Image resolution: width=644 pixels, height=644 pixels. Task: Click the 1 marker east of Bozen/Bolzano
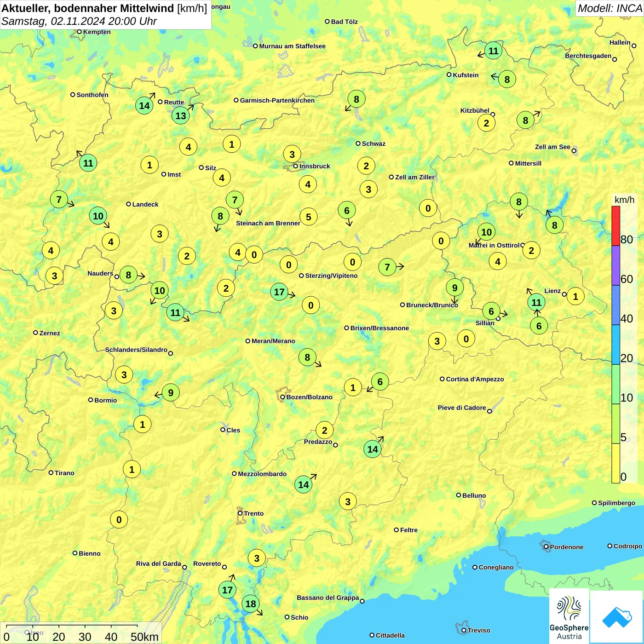coord(353,387)
